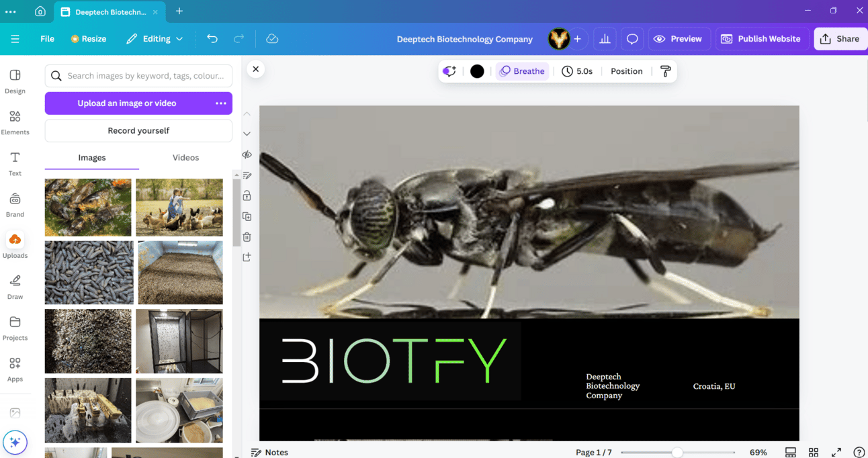Select the dark larvae pile thumbnail
The height and width of the screenshot is (458, 868).
point(89,273)
